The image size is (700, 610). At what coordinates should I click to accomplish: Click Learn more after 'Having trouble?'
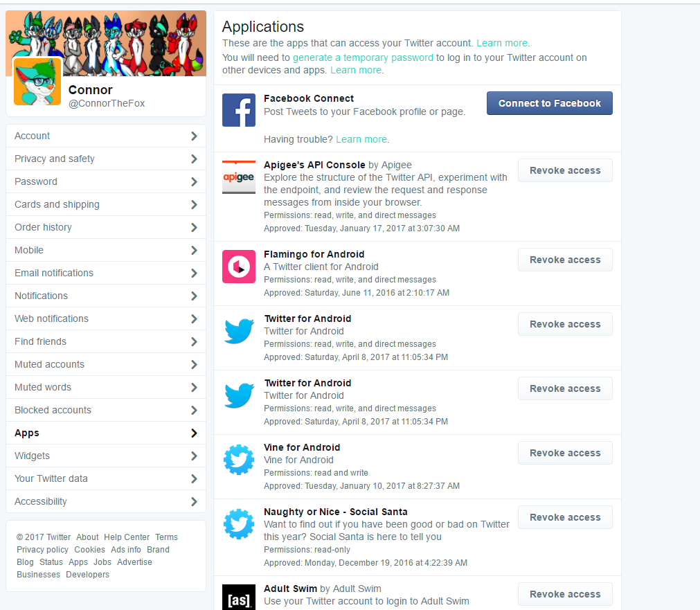[361, 139]
